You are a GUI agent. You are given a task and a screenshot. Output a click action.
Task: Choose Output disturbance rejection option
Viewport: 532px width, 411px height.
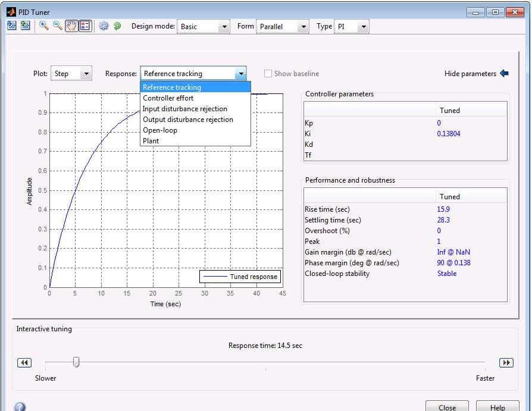point(195,120)
